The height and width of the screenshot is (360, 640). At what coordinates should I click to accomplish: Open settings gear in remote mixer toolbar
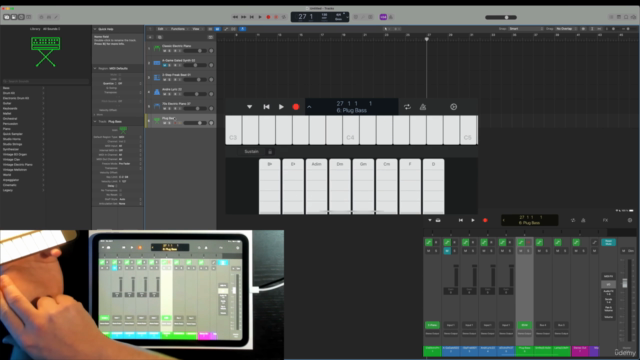(630, 220)
